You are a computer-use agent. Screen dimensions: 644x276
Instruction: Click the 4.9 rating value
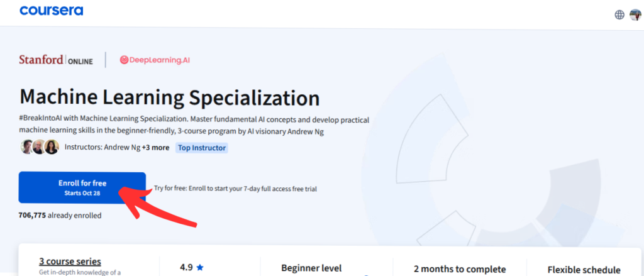click(x=186, y=267)
